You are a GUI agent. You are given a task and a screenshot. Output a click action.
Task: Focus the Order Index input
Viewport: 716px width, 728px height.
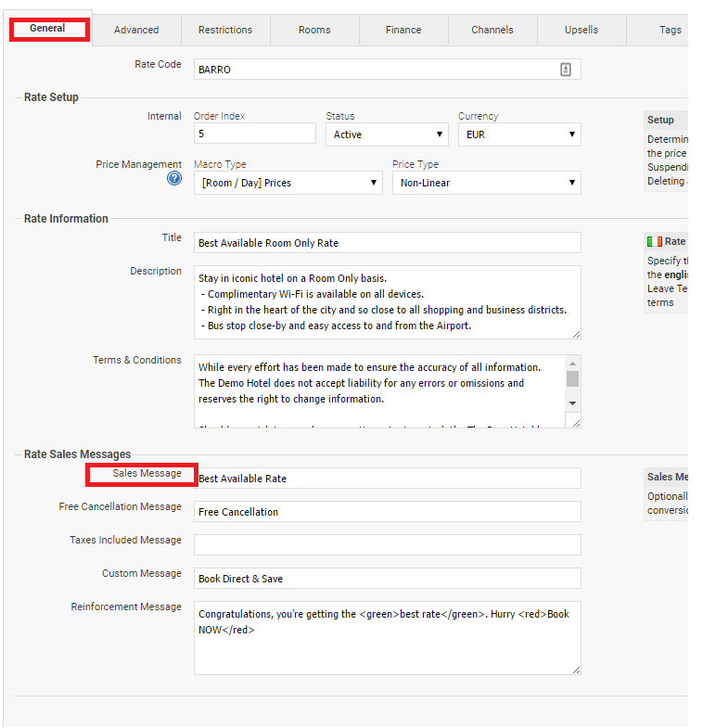[254, 134]
